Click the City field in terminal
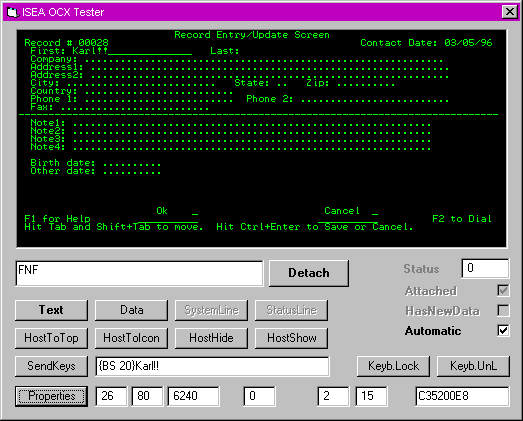This screenshot has width=523, height=421. pyautogui.click(x=141, y=83)
